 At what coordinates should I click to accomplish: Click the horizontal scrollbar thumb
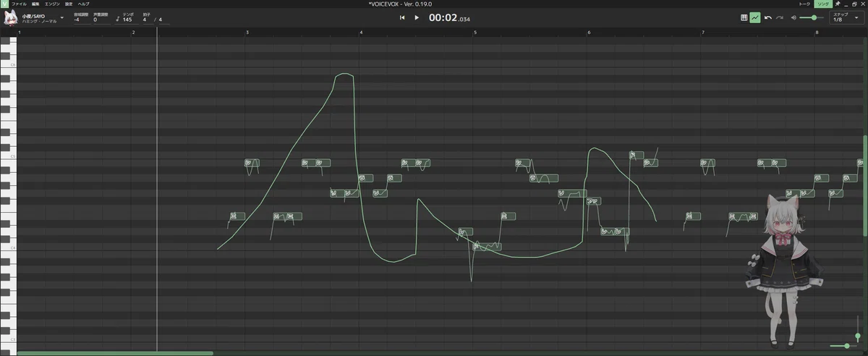pos(115,353)
